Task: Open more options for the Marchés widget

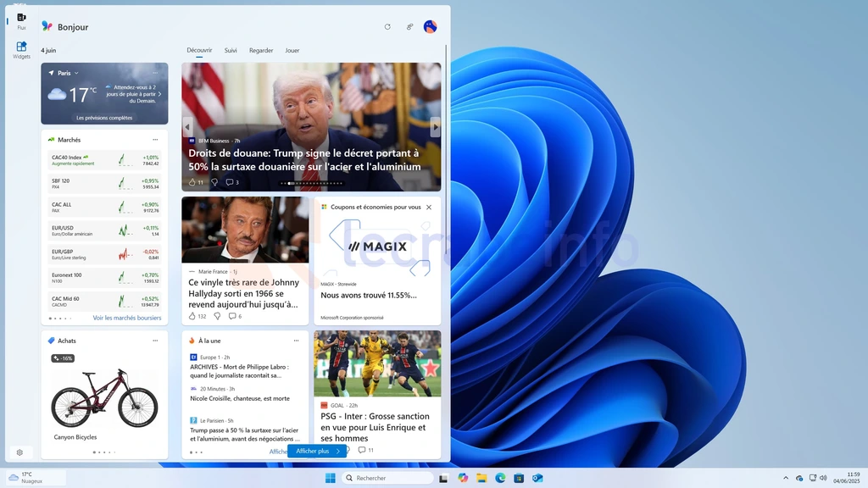Action: coord(156,140)
